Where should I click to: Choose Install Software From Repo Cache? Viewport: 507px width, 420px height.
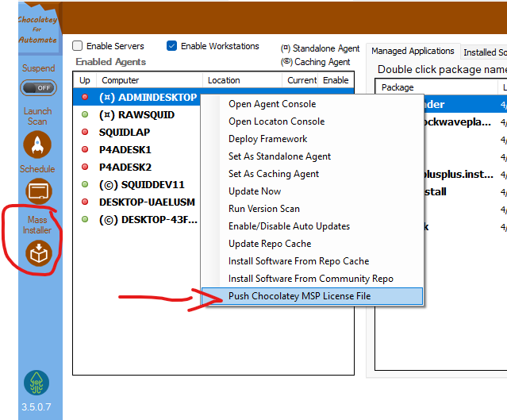tap(312, 261)
